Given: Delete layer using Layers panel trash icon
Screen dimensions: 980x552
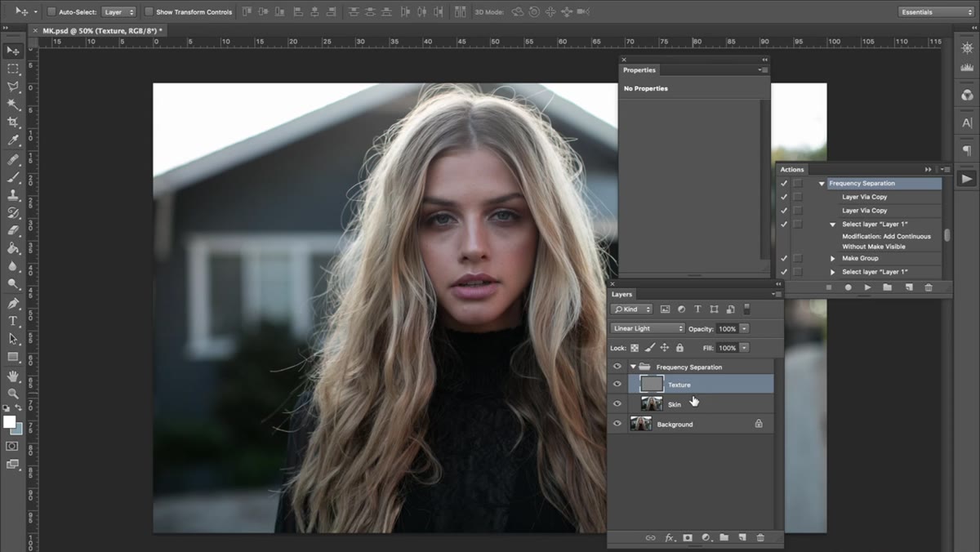Looking at the screenshot, I should click(760, 538).
